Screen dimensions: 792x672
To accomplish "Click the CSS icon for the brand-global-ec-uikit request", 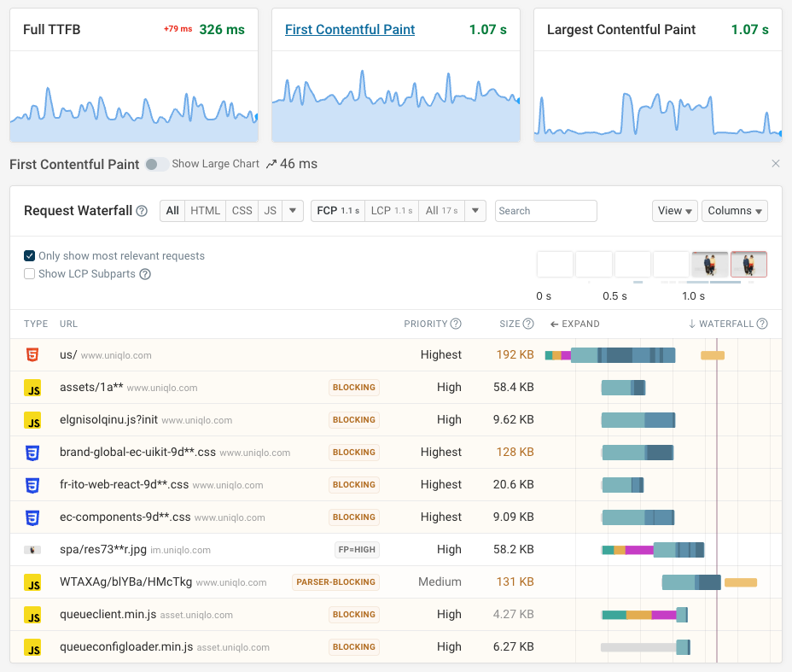I will (32, 453).
